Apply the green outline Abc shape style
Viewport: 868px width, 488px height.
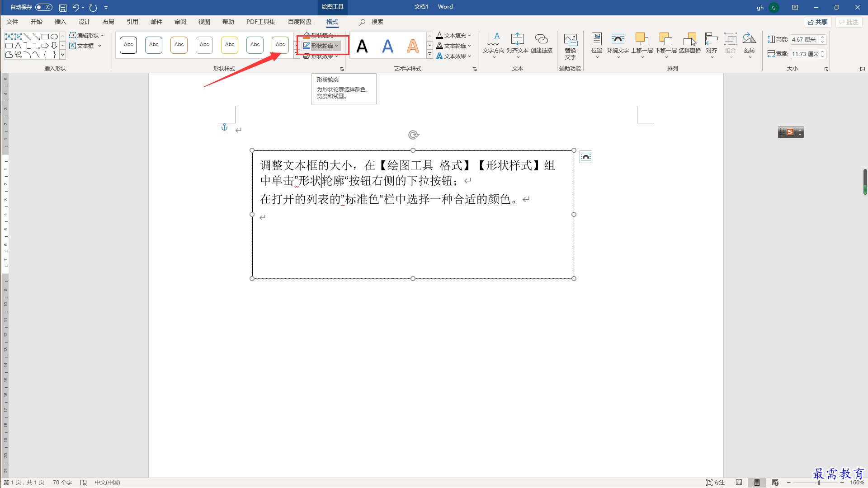pos(280,45)
